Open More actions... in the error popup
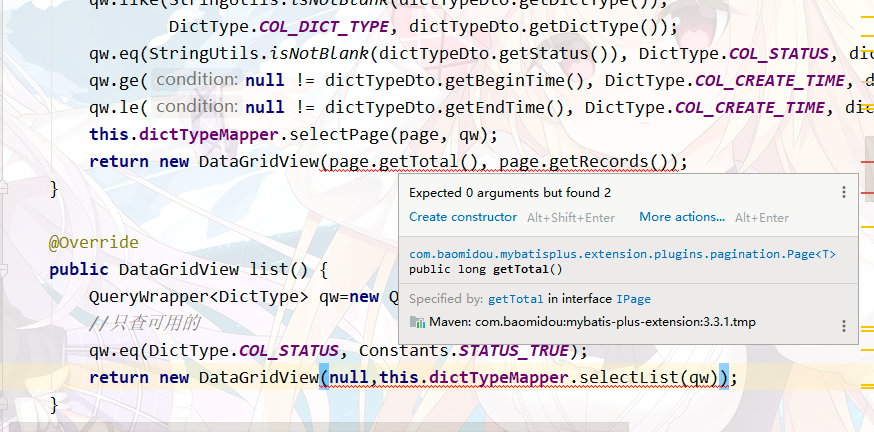 tap(682, 217)
